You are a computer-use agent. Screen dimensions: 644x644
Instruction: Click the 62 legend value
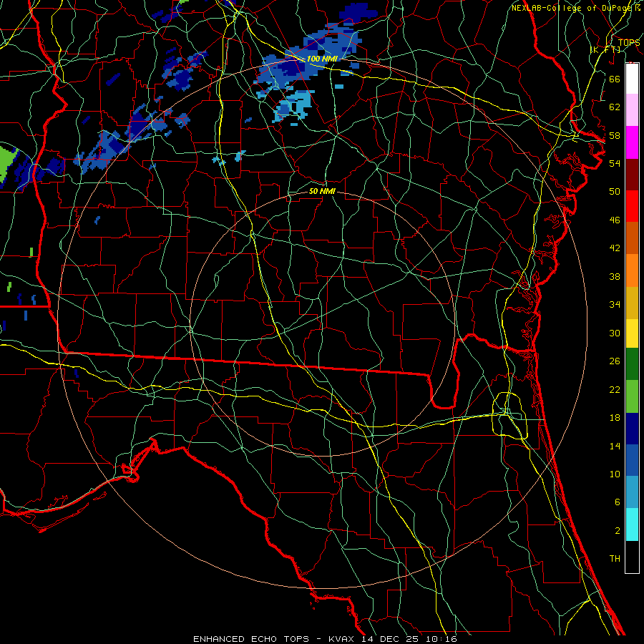[615, 107]
